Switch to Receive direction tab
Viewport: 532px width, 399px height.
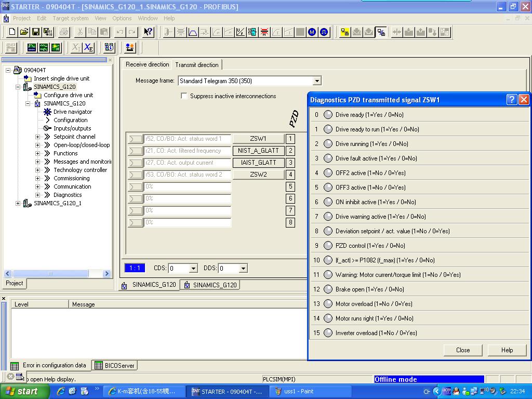[147, 64]
